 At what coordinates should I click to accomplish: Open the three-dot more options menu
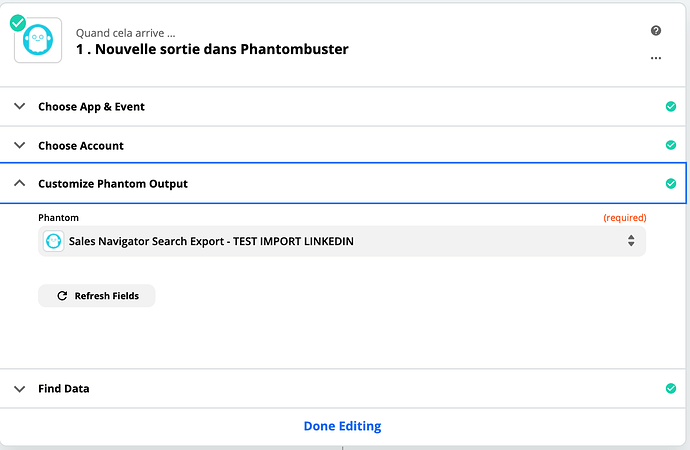click(656, 58)
